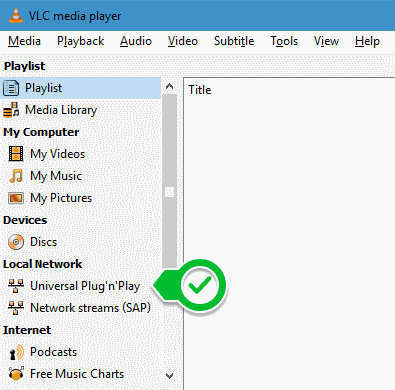Image resolution: width=395 pixels, height=390 pixels.
Task: Open the Playback menu
Action: tap(80, 41)
